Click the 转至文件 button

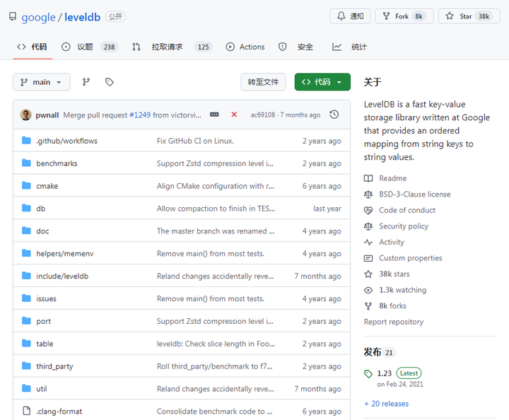[263, 82]
